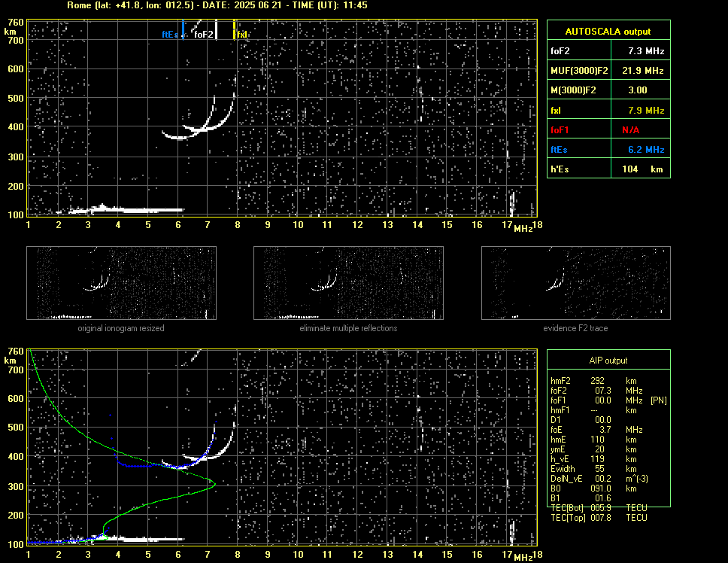Click the 'AIP output' panel header

pyautogui.click(x=608, y=361)
